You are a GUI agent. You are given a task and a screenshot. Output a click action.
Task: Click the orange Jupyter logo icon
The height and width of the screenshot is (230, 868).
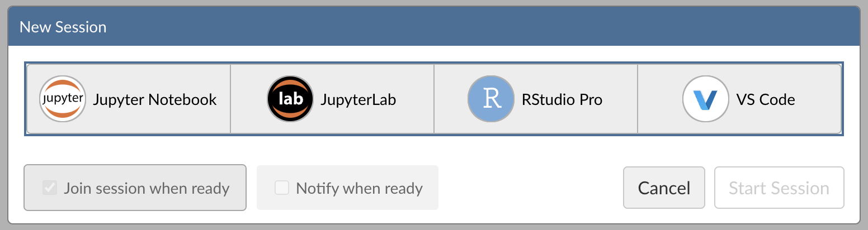(62, 99)
